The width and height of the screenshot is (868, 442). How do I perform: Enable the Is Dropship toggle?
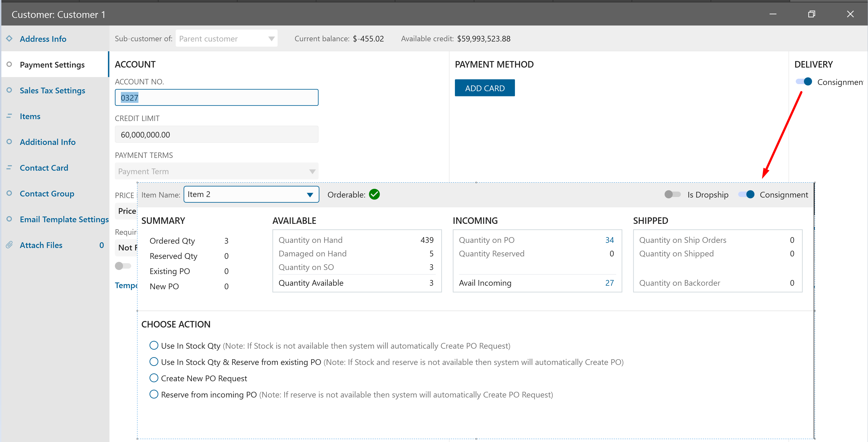pyautogui.click(x=672, y=194)
